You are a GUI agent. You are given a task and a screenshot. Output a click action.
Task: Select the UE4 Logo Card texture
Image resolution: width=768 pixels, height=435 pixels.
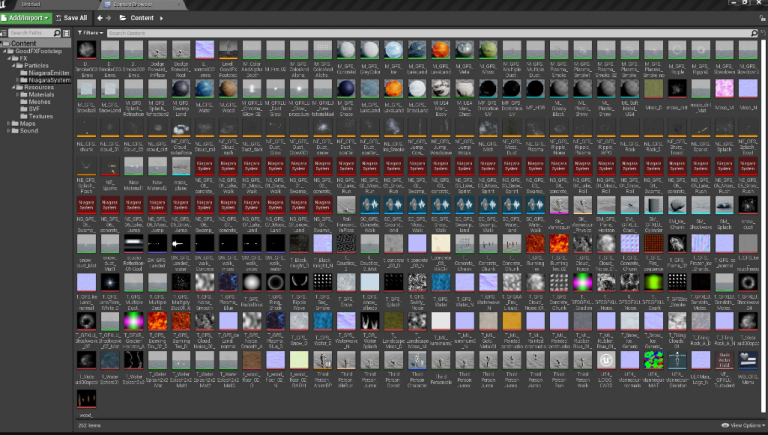click(x=606, y=360)
